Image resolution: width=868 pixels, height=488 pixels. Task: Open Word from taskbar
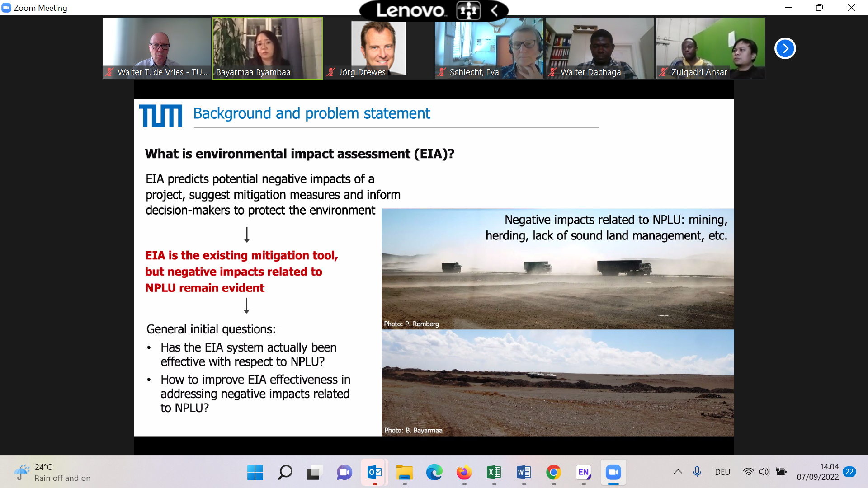coord(524,473)
